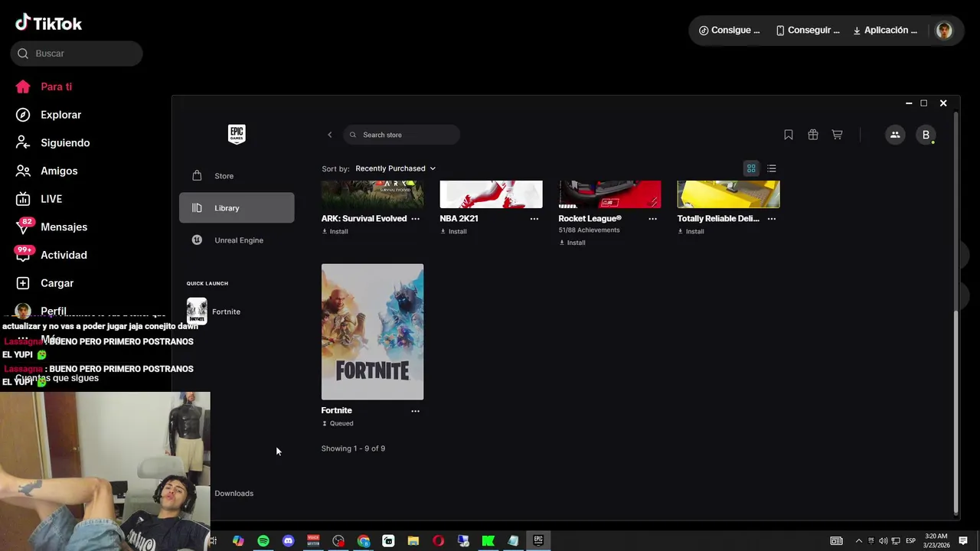Image resolution: width=980 pixels, height=551 pixels.
Task: Open TikTok Cargar upload page
Action: click(45, 283)
